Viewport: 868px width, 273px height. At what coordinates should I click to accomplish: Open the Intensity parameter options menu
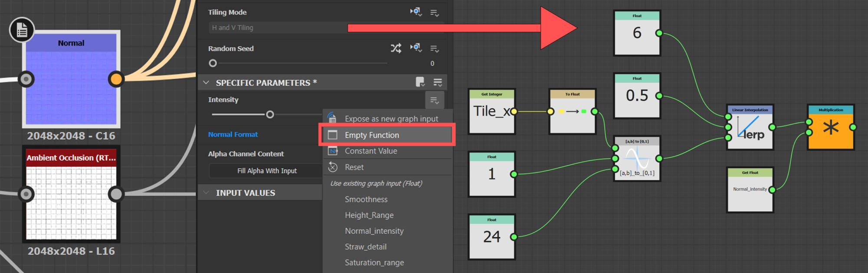pyautogui.click(x=434, y=100)
